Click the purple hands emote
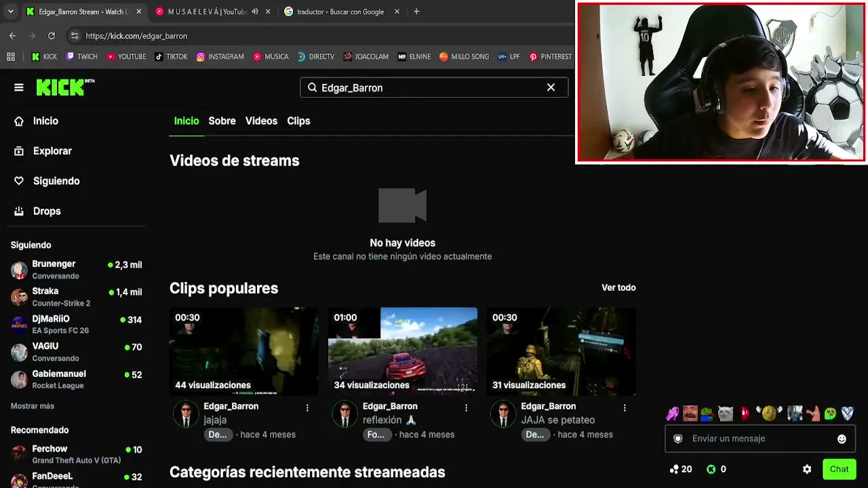 [x=672, y=413]
